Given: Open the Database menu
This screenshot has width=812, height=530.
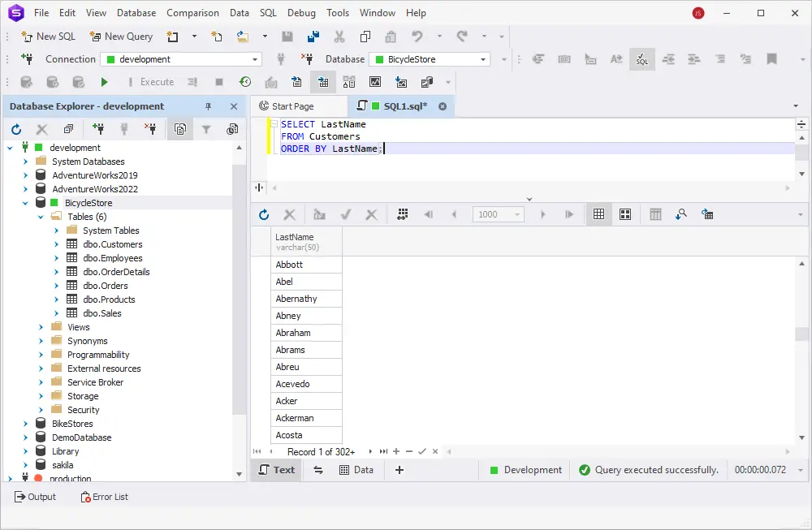Looking at the screenshot, I should [x=136, y=13].
